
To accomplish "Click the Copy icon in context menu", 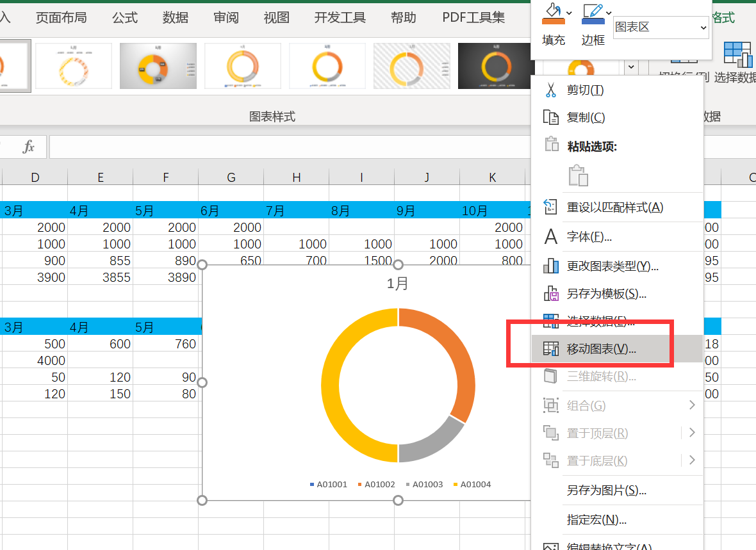I will 550,117.
